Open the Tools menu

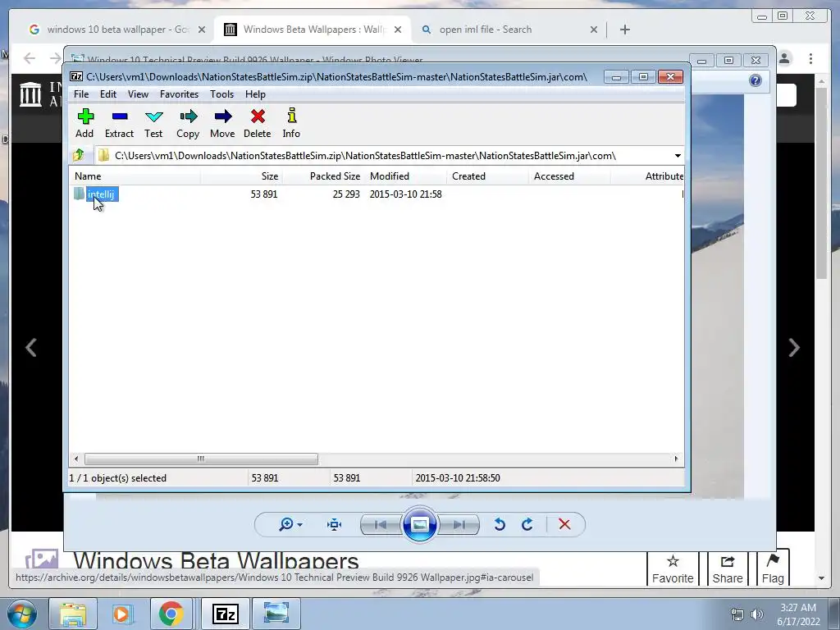(x=221, y=94)
